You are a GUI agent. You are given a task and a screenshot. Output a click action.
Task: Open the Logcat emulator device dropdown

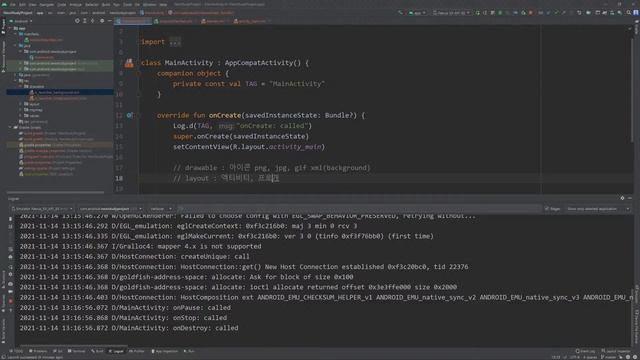pyautogui.click(x=42, y=209)
